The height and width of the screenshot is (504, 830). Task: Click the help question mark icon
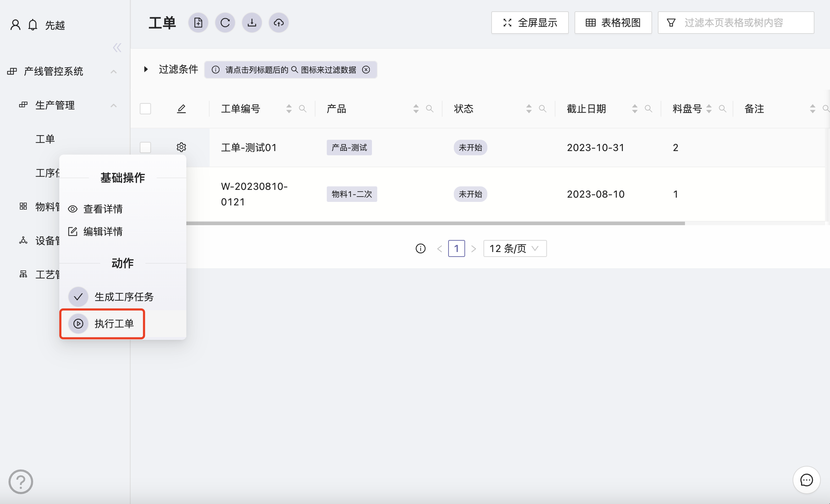coord(21,481)
